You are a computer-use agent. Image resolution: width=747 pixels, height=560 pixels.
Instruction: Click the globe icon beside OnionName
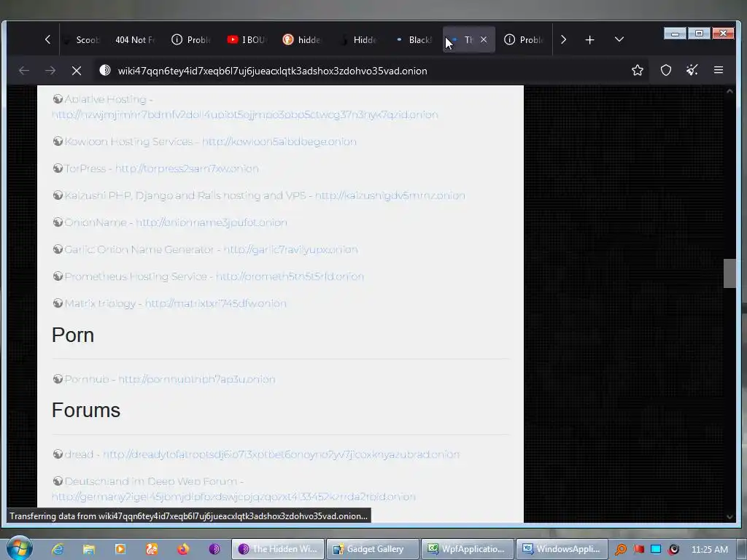click(x=58, y=222)
